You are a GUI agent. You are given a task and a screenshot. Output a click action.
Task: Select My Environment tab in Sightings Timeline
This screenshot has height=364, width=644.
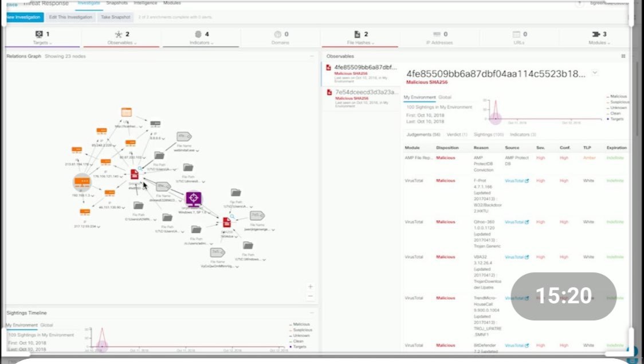tap(21, 325)
